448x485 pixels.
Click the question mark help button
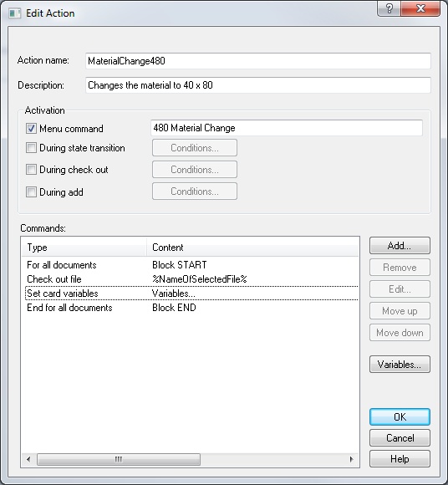pos(389,8)
